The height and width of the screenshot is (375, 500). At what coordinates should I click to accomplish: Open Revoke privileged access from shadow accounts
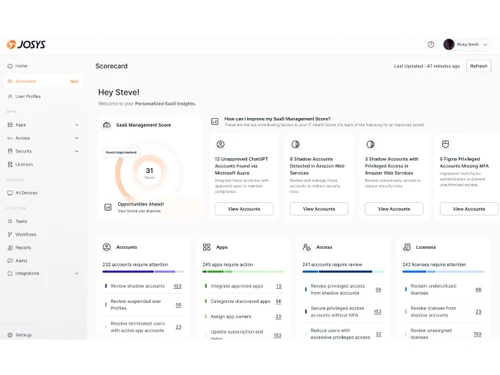pos(343,290)
